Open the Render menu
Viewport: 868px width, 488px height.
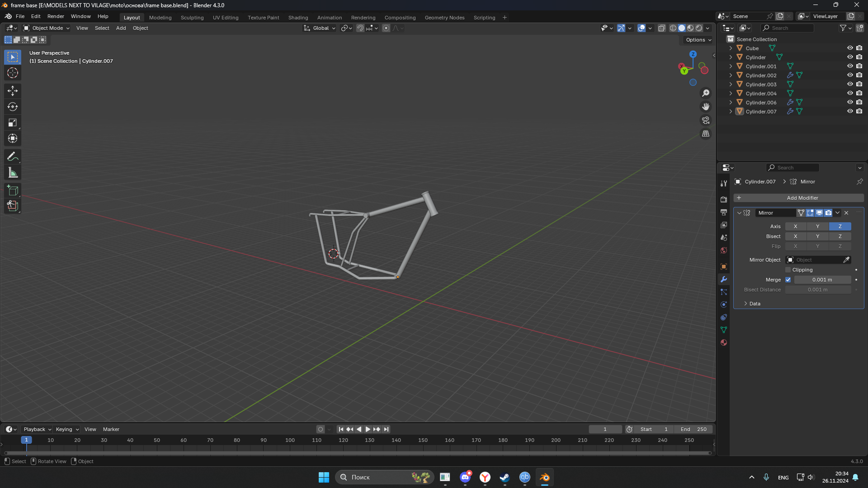pos(56,16)
